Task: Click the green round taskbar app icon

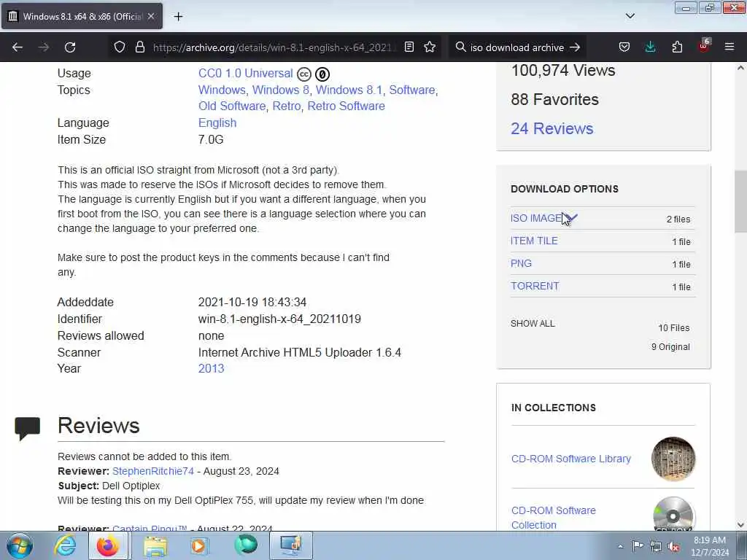Action: tap(246, 545)
